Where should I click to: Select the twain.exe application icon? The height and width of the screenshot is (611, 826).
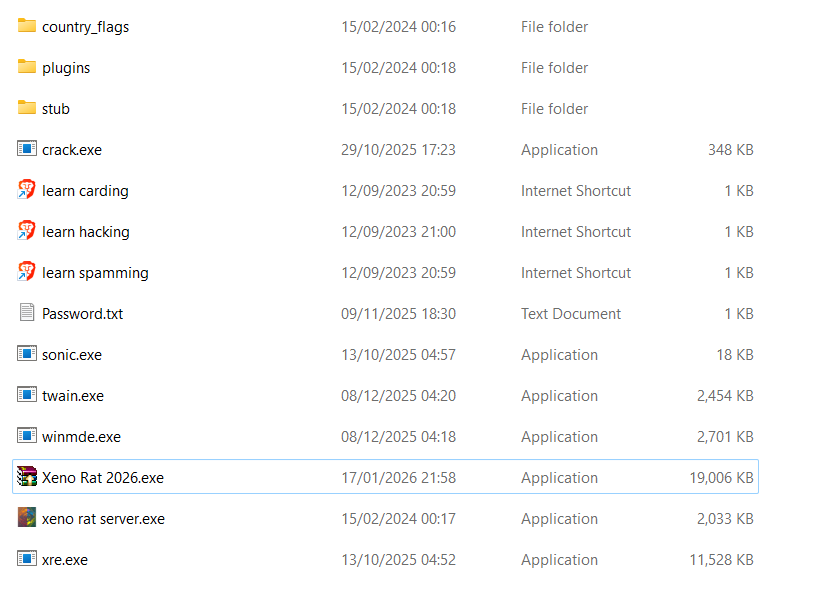(x=27, y=395)
